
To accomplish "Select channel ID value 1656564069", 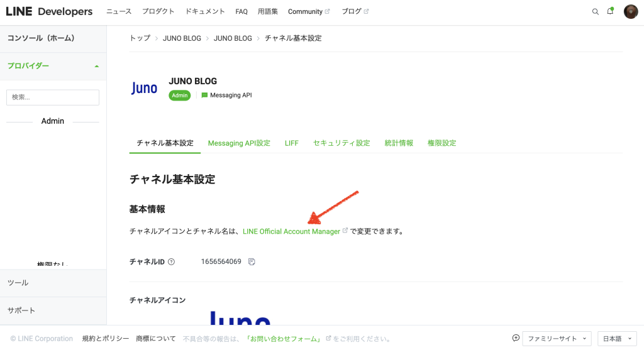I will 221,262.
